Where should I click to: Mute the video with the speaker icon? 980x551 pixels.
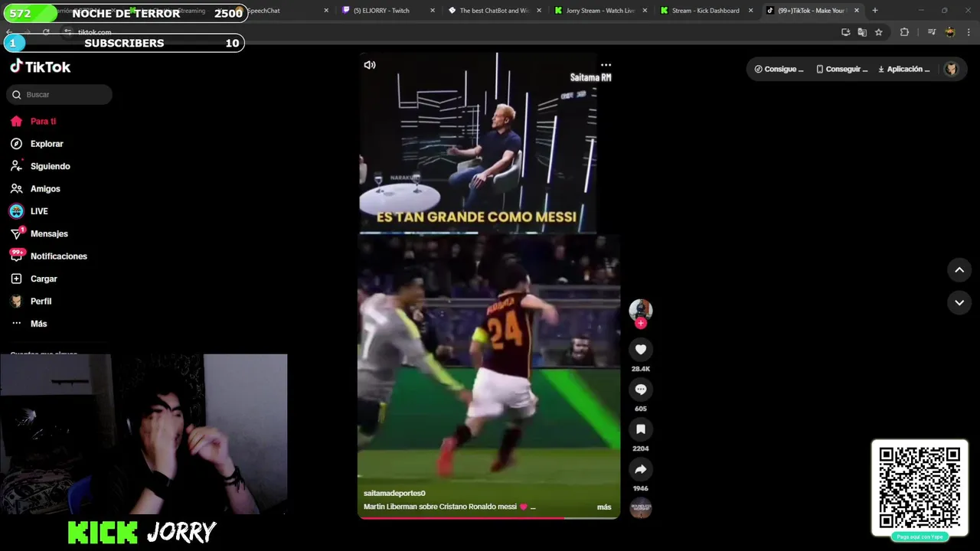click(370, 65)
